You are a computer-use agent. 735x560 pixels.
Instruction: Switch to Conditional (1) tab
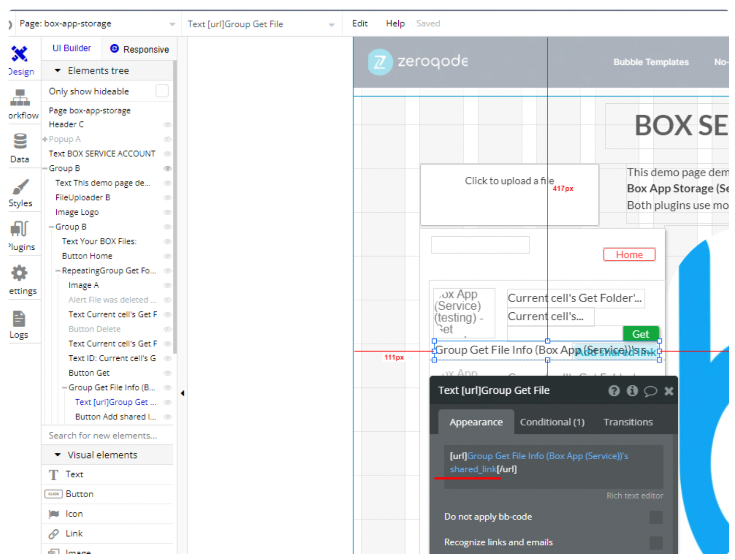pyautogui.click(x=552, y=422)
